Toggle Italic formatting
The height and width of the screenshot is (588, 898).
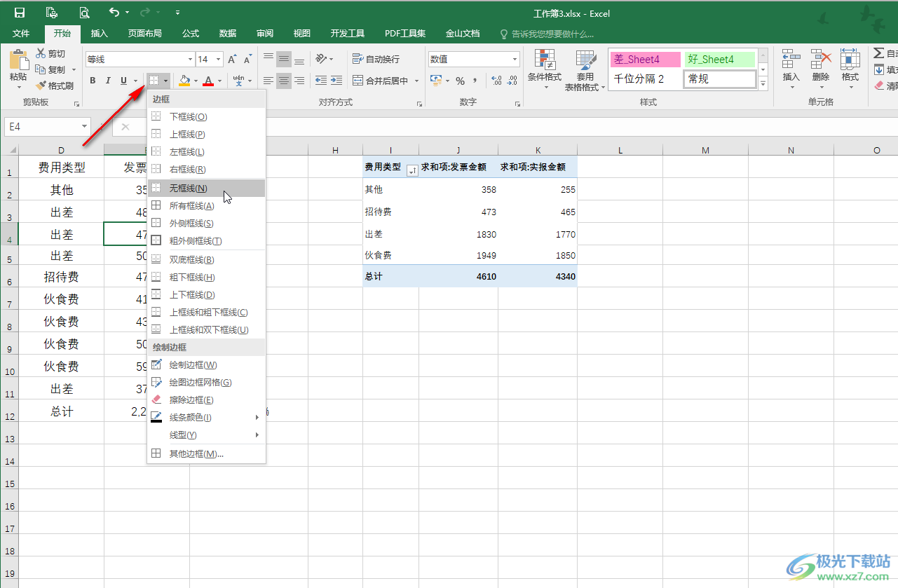click(108, 81)
